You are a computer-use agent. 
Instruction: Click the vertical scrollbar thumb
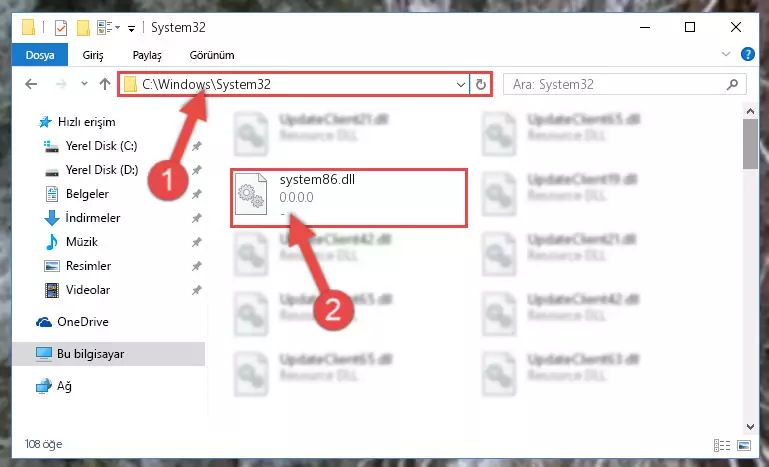[x=750, y=144]
